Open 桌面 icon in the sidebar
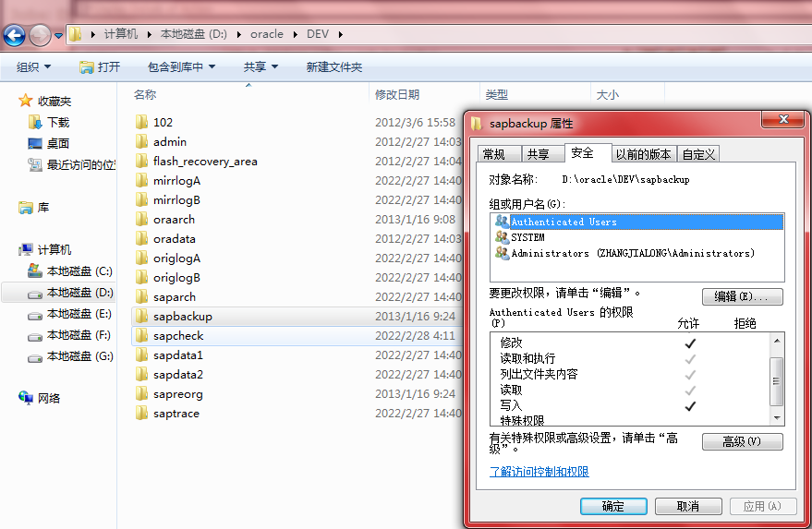The image size is (812, 529). 35,143
